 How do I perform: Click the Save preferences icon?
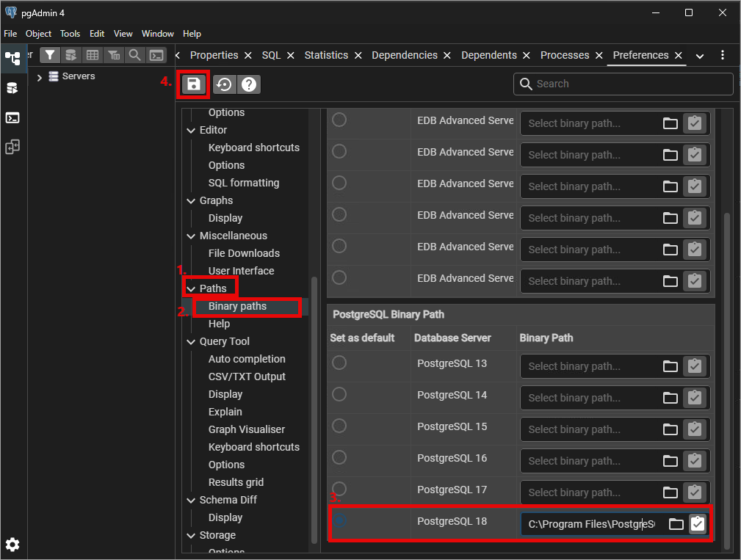click(193, 84)
